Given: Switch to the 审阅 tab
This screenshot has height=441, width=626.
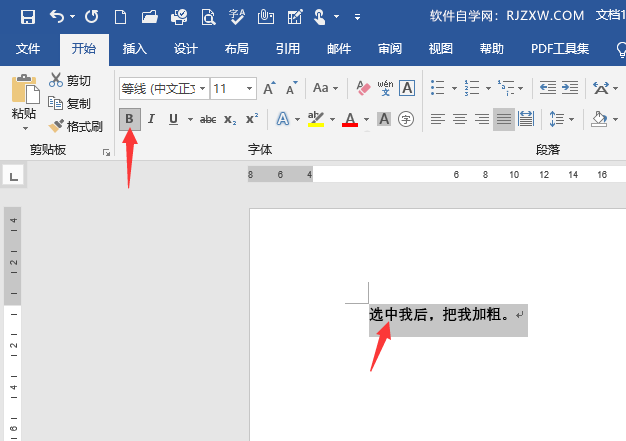Looking at the screenshot, I should [x=390, y=49].
